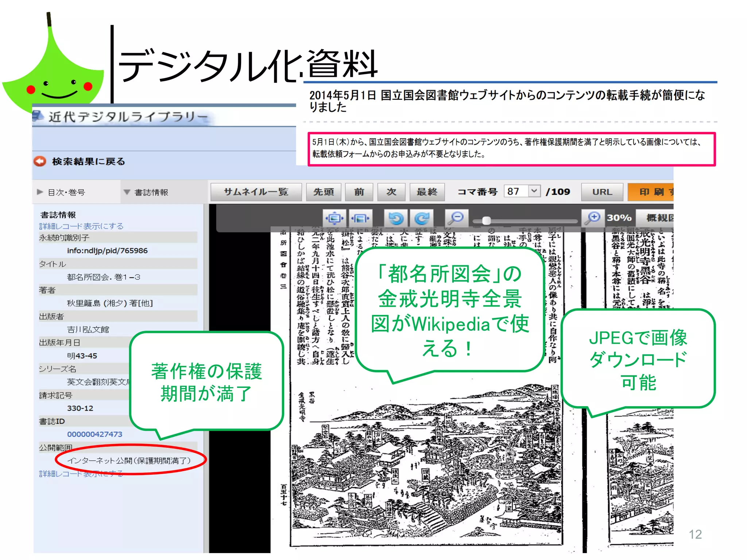Click 検索結果に戻る link
Image resolution: width=747 pixels, height=560 pixels.
89,161
